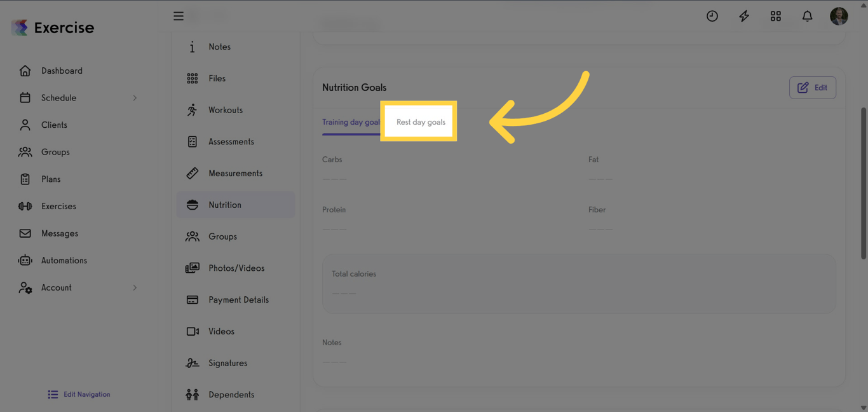
Task: Click the Payment Details card icon
Action: pyautogui.click(x=192, y=299)
